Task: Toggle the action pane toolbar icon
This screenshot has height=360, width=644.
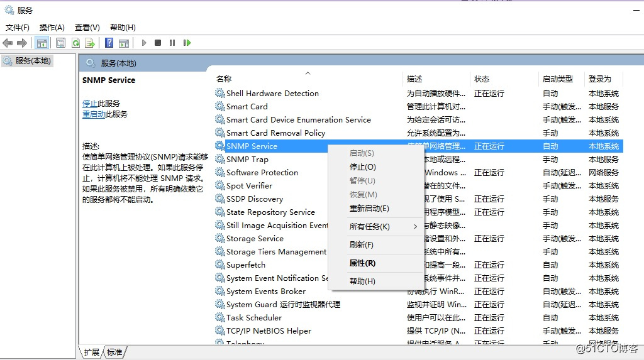Action: [124, 43]
